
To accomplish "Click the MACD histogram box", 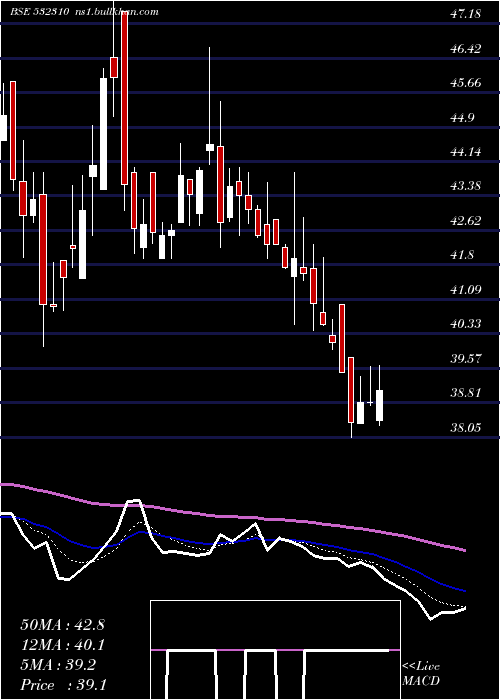I will tap(275, 650).
